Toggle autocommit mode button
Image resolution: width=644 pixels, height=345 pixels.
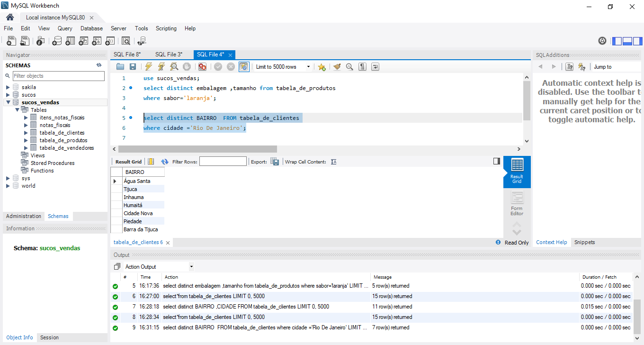tap(244, 67)
